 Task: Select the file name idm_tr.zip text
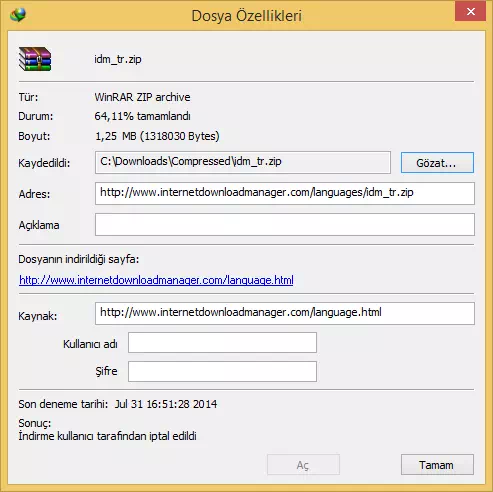point(118,59)
